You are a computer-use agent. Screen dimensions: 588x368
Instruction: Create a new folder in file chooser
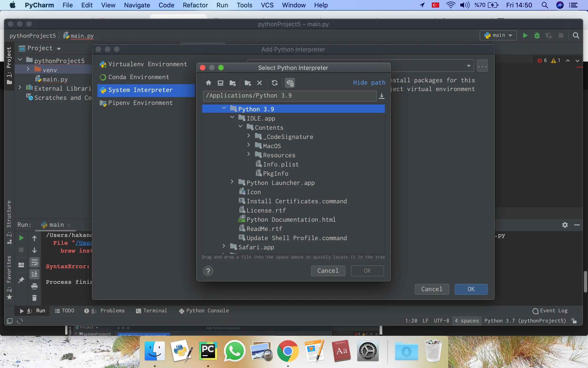248,83
